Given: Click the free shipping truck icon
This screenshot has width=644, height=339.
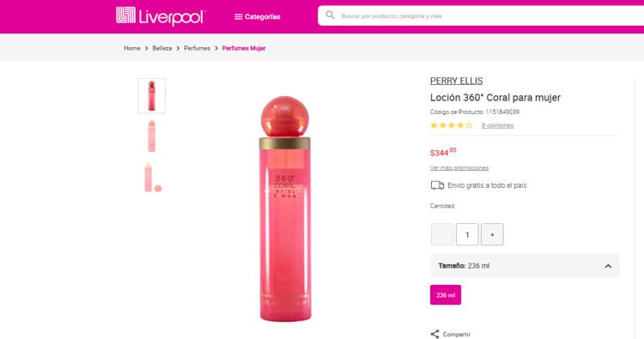Looking at the screenshot, I should pyautogui.click(x=437, y=185).
